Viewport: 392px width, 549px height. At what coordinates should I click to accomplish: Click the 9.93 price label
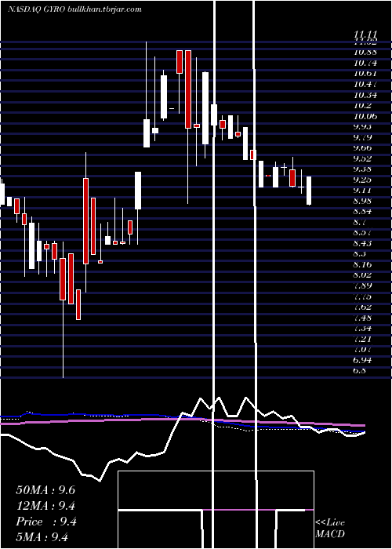tap(362, 127)
